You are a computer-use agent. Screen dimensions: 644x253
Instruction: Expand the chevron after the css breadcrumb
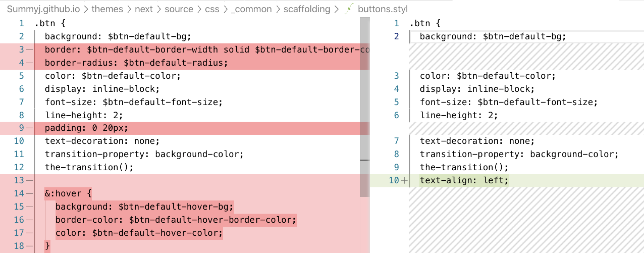click(225, 9)
